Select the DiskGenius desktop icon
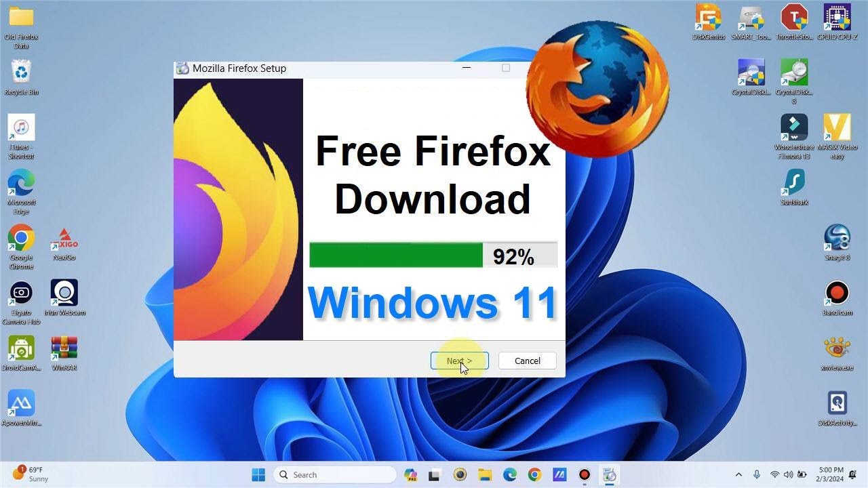 coord(709,22)
